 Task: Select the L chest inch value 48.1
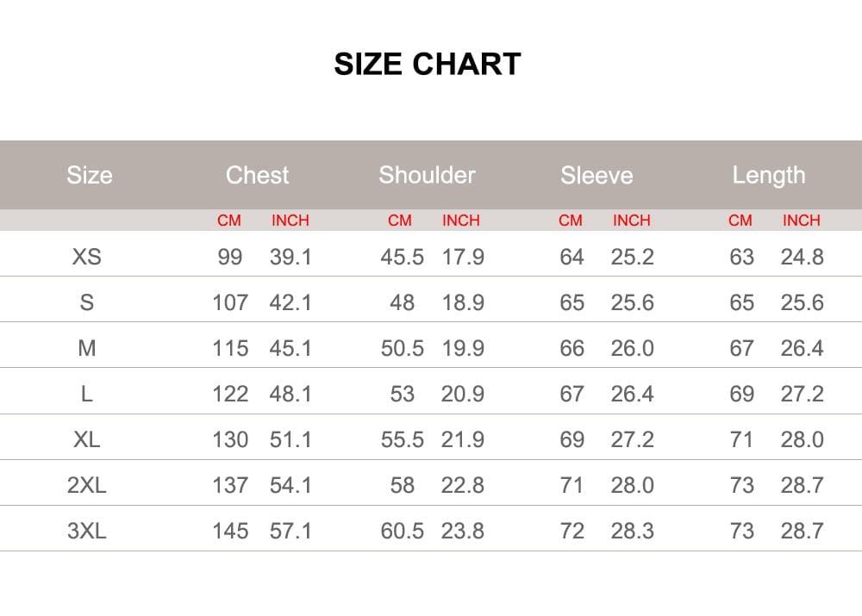[290, 394]
